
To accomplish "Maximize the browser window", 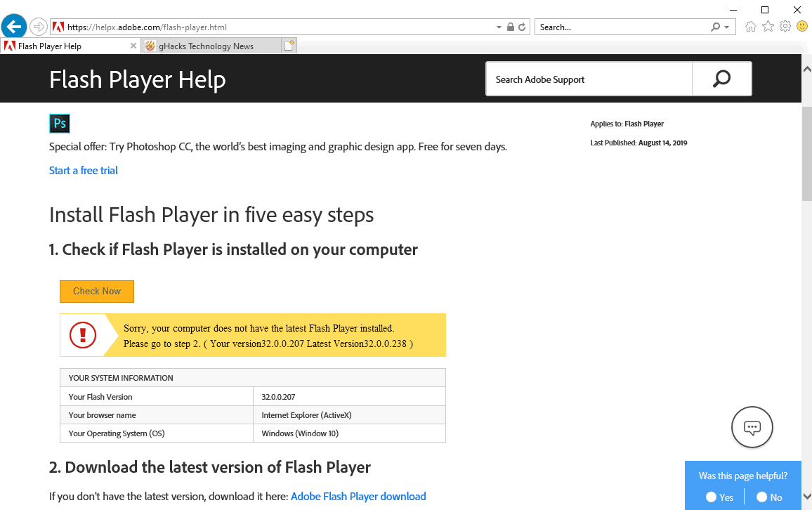I will pyautogui.click(x=765, y=10).
